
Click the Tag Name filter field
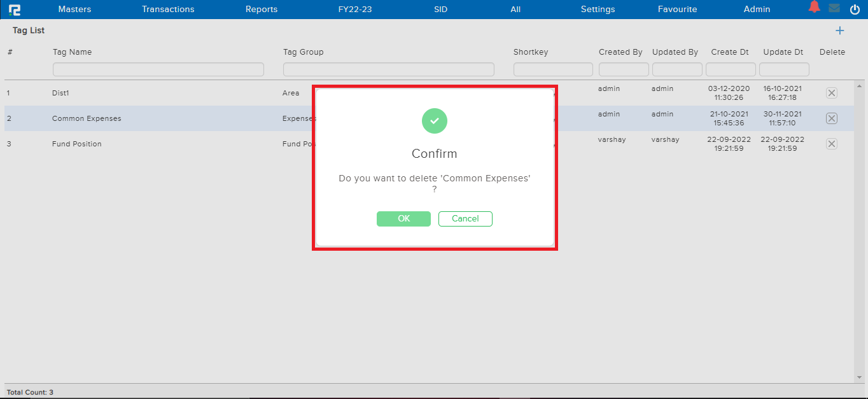tap(158, 69)
